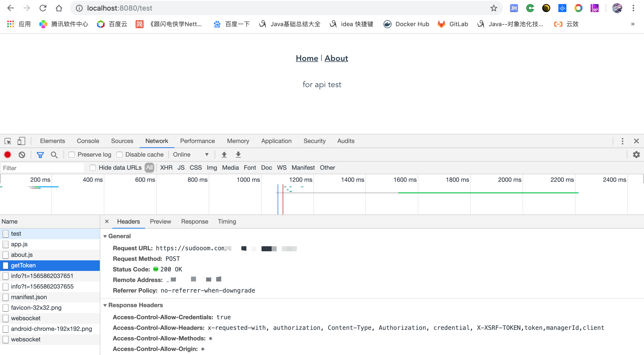Viewport: 644px width, 355px height.
Task: Click the record network log button
Action: [8, 155]
